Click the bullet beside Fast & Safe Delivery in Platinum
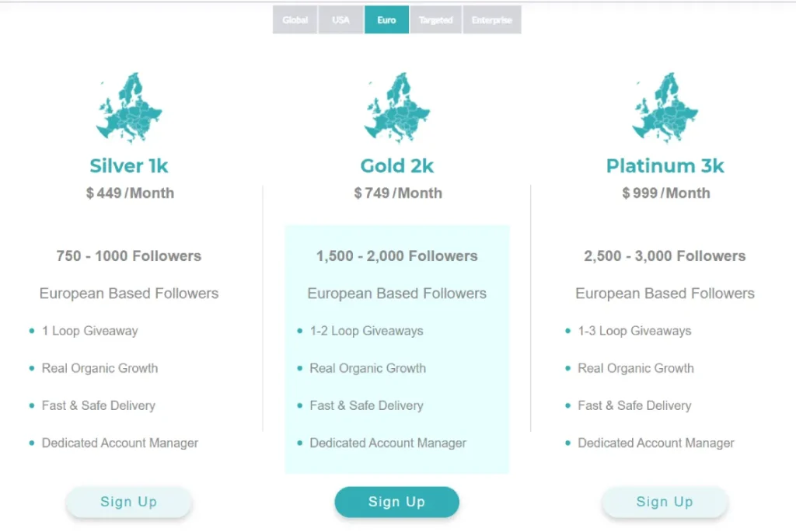The height and width of the screenshot is (532, 796). (x=568, y=405)
